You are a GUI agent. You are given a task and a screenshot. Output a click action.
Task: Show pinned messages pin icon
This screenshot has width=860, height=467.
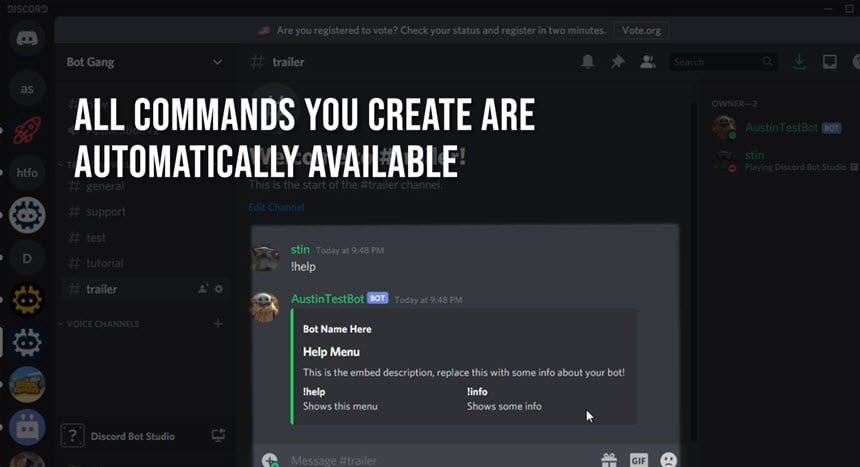618,61
